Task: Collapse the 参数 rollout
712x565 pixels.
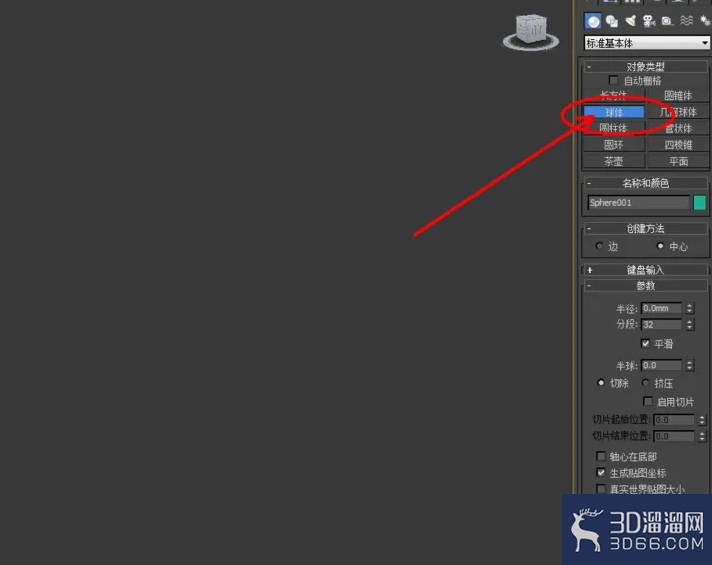Action: point(645,286)
